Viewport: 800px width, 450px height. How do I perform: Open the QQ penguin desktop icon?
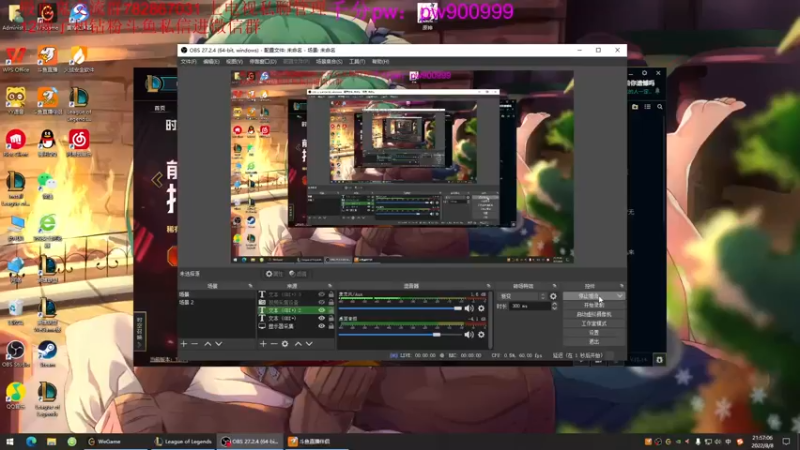(47, 143)
